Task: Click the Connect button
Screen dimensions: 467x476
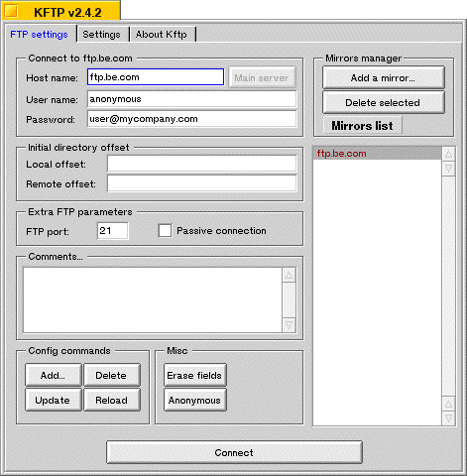Action: [x=234, y=452]
